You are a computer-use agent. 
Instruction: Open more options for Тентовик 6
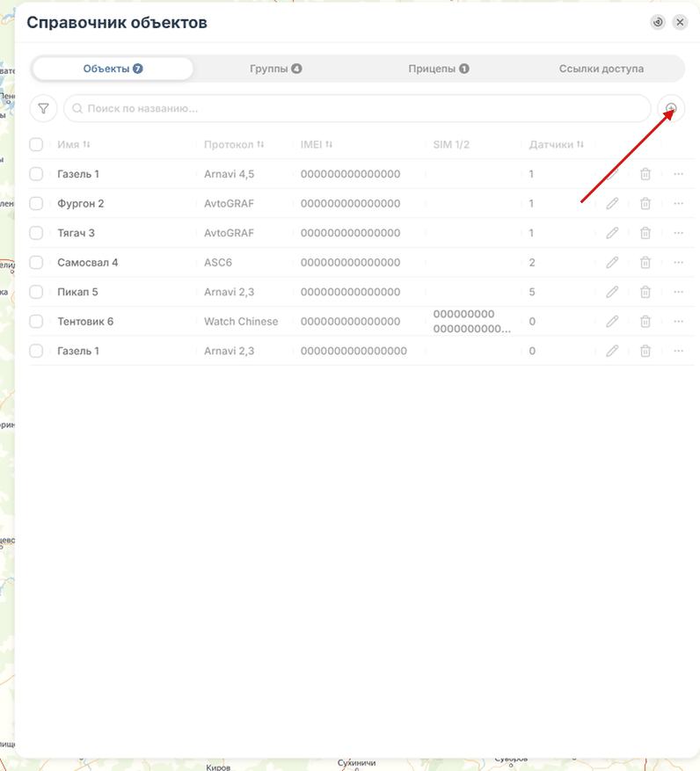pyautogui.click(x=678, y=321)
